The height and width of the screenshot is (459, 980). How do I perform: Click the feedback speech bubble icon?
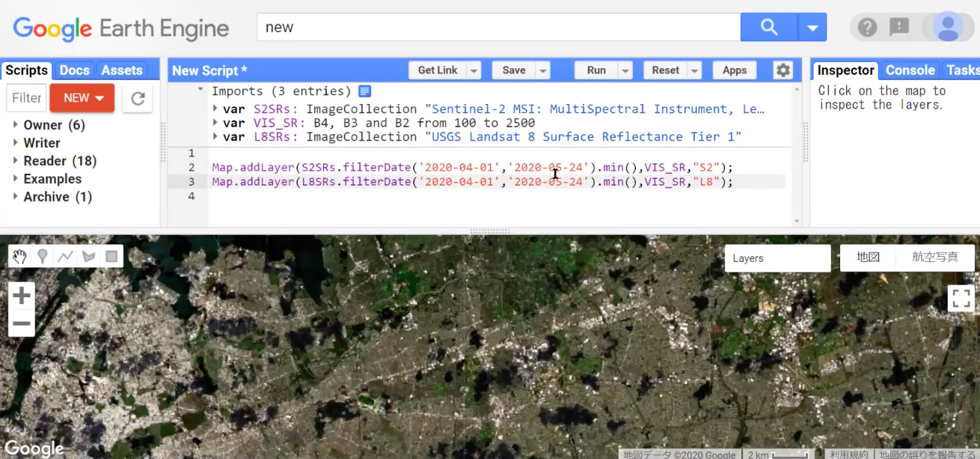pos(899,28)
